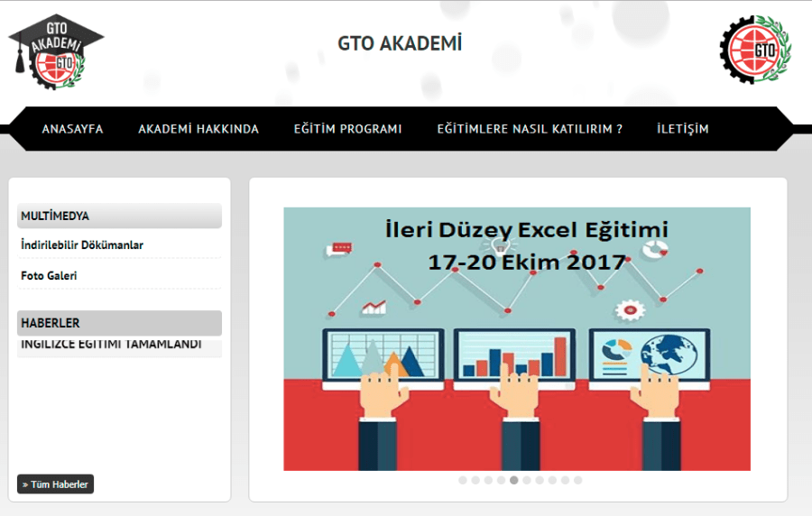Image resolution: width=812 pixels, height=516 pixels.
Task: Open Akademi Hakkında in the navigation bar
Action: [198, 129]
